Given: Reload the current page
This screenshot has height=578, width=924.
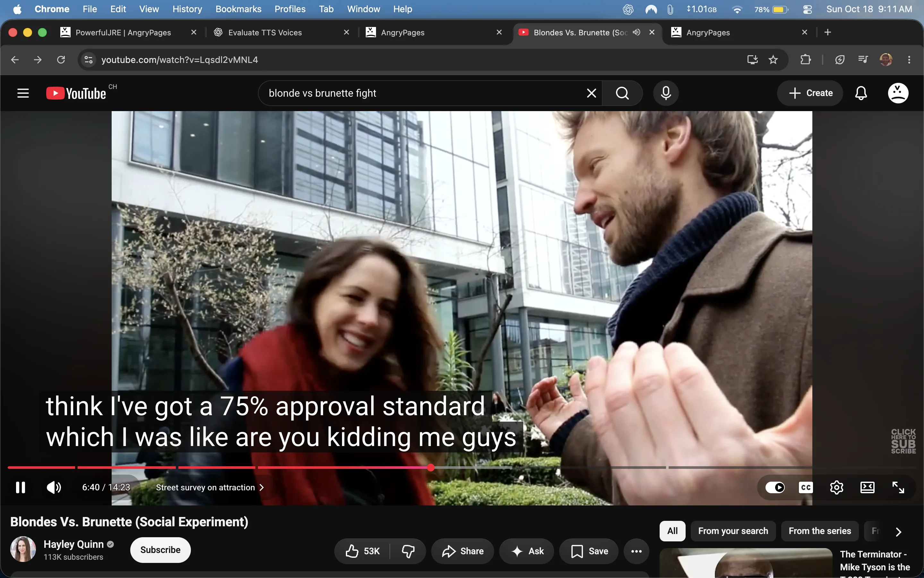Looking at the screenshot, I should (61, 60).
